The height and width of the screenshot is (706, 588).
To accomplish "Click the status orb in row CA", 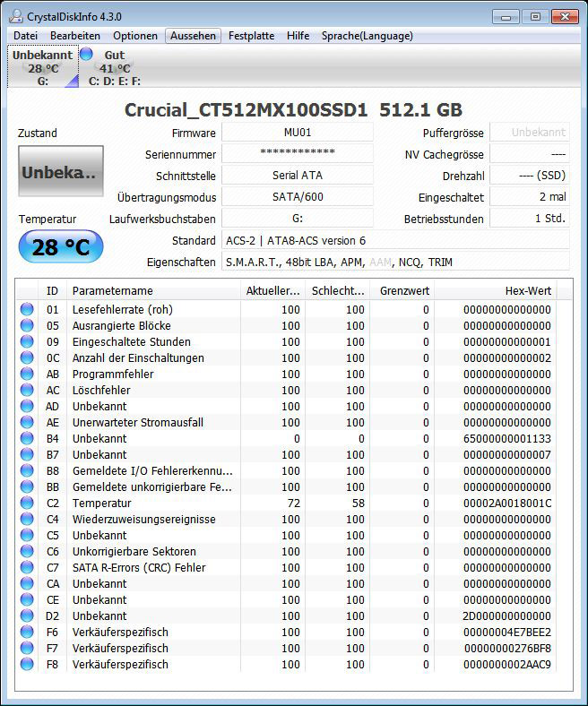I will tap(27, 583).
